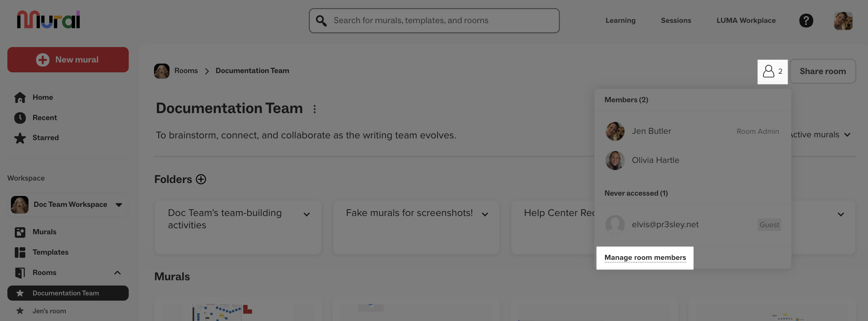868x321 pixels.
Task: Click Manage room members link
Action: [x=645, y=257]
